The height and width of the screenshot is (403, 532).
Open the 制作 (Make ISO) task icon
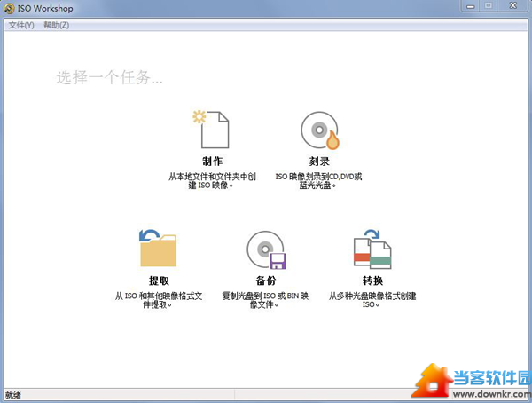pyautogui.click(x=211, y=130)
